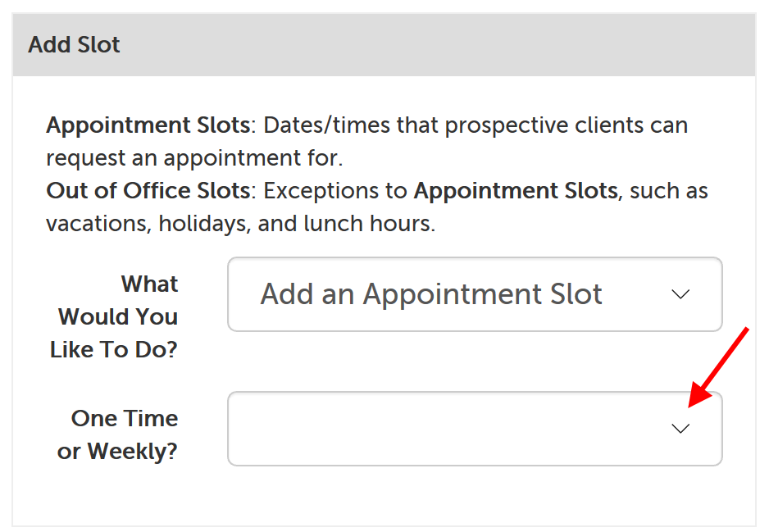Click the word "Weekly?" in the second label
769x532 pixels.
pos(132,451)
